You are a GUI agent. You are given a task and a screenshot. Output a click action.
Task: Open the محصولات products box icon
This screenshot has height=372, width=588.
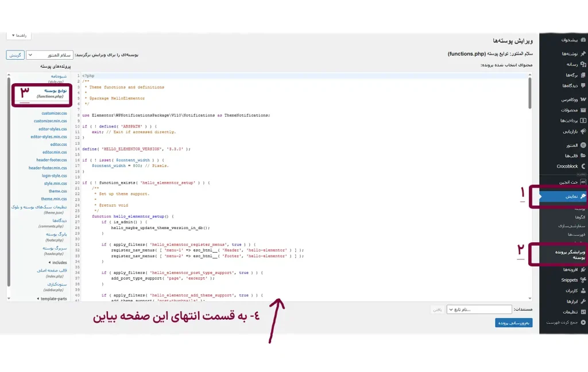[x=583, y=110]
